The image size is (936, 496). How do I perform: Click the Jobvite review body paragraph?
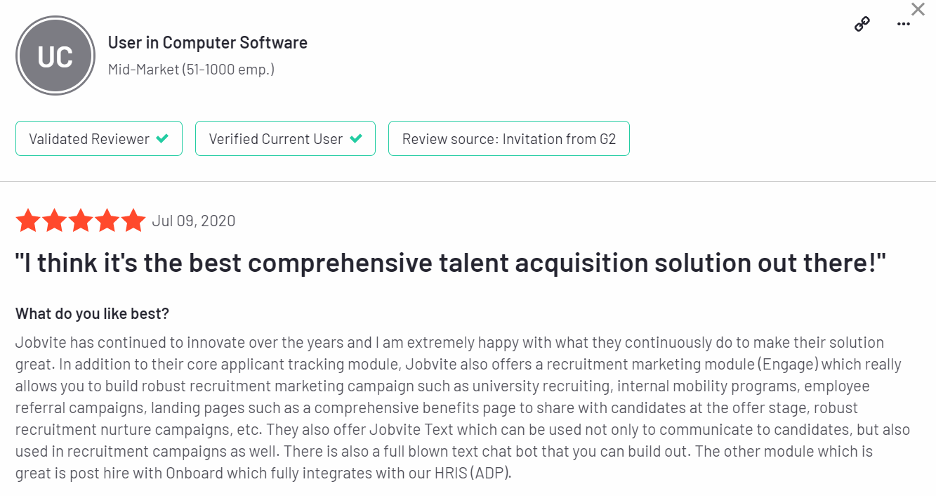463,408
